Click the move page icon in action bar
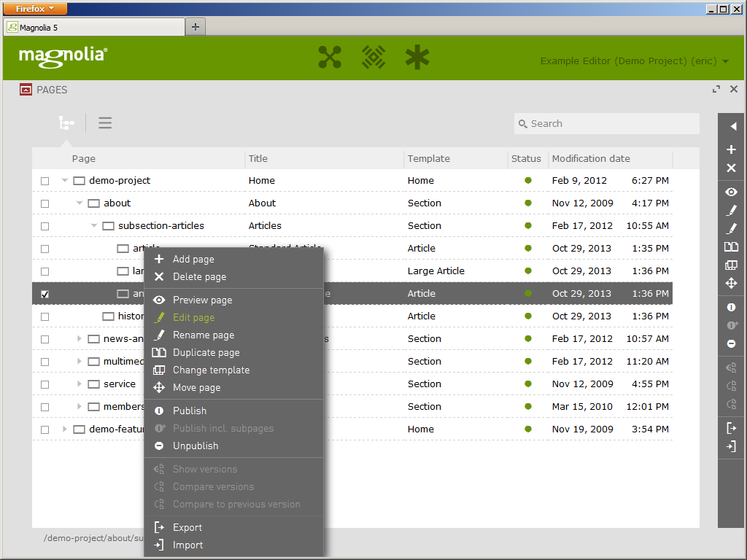 pos(731,284)
